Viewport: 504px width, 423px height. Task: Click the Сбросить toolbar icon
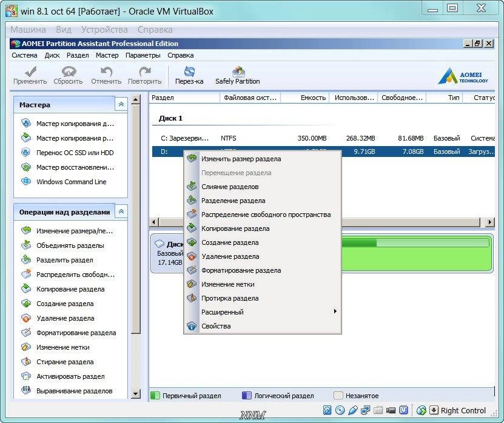69,72
